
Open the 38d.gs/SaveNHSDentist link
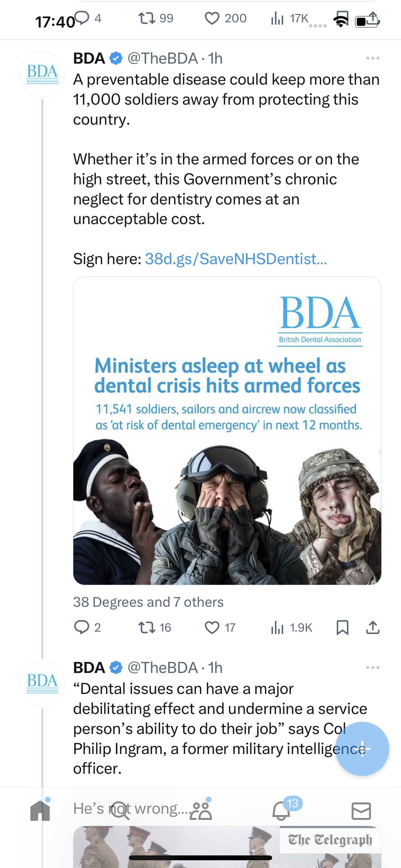[x=236, y=259]
